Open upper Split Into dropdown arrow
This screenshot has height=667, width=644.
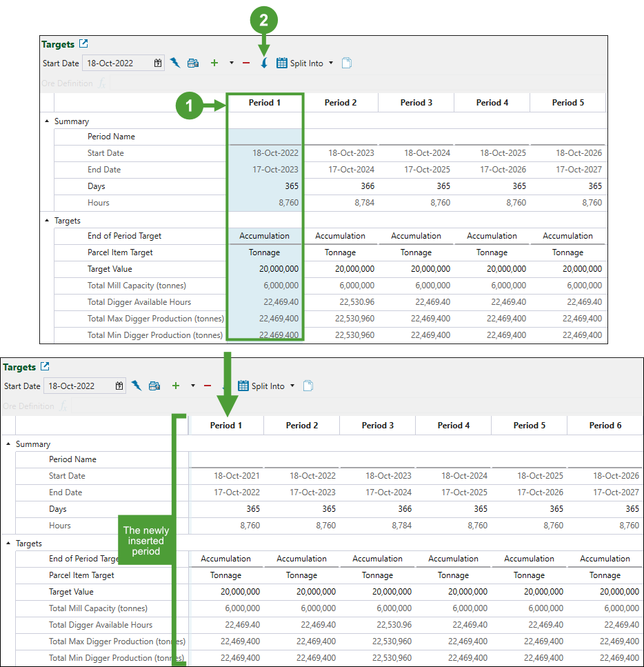pos(331,63)
